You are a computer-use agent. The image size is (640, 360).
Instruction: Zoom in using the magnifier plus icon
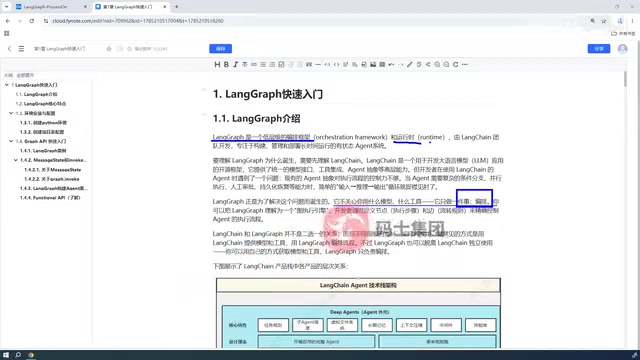pyautogui.click(x=437, y=64)
